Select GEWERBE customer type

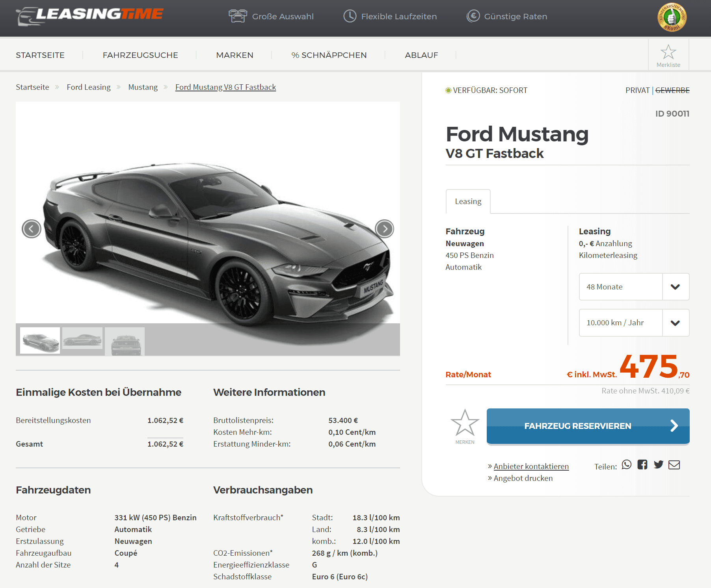(x=672, y=90)
